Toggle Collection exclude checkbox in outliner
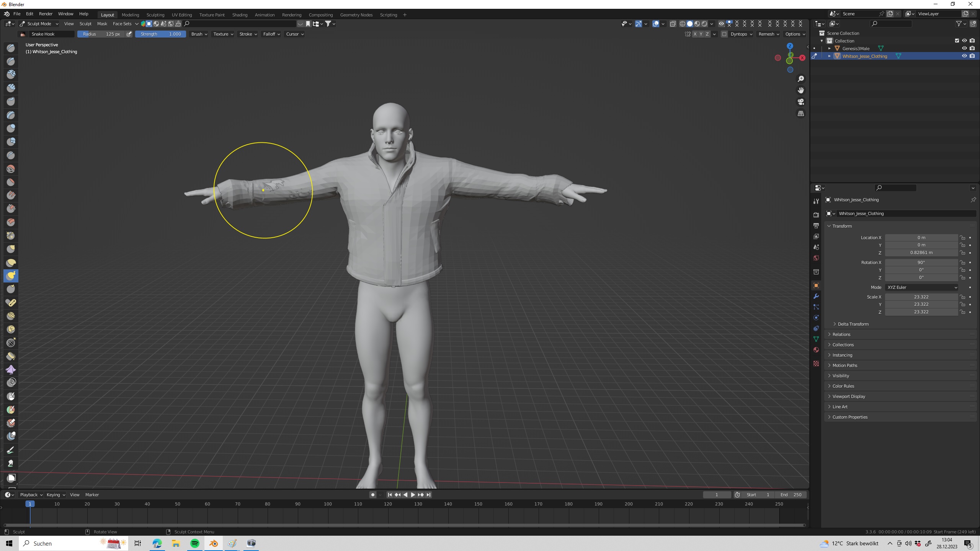This screenshot has width=980, height=551. (957, 41)
